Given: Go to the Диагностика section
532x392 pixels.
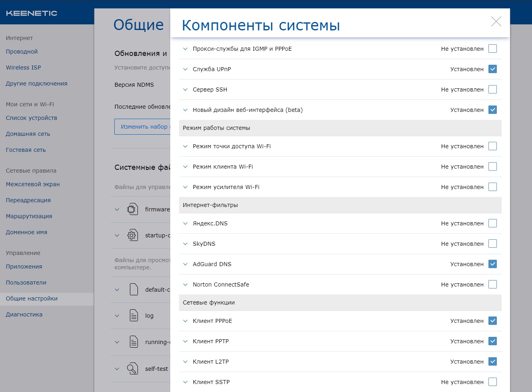Looking at the screenshot, I should pos(24,314).
